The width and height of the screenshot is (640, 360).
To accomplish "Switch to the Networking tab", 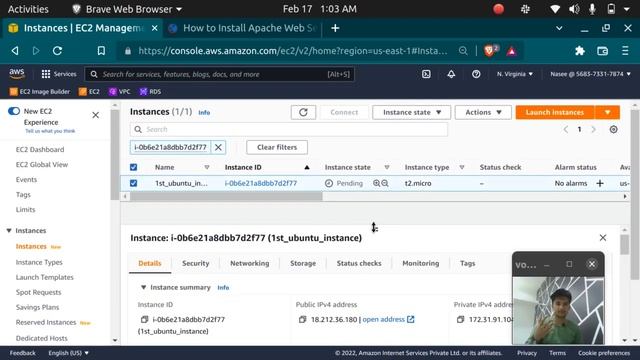I will [x=249, y=263].
